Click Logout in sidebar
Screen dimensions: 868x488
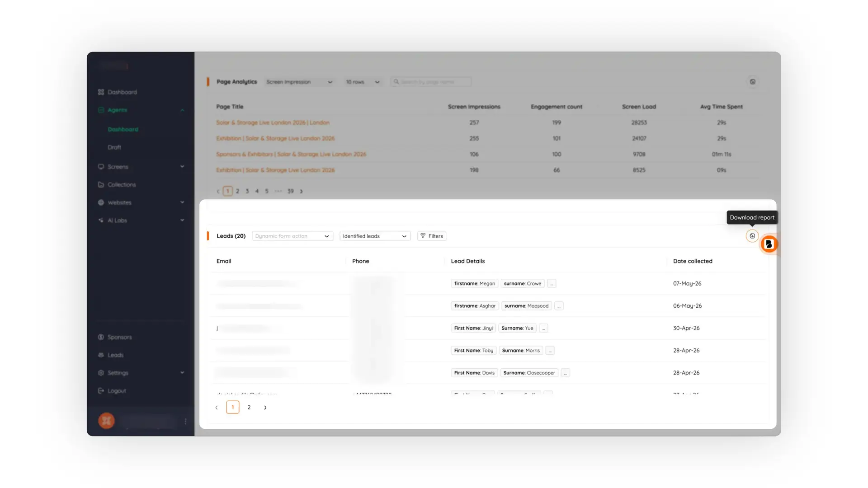tap(117, 391)
